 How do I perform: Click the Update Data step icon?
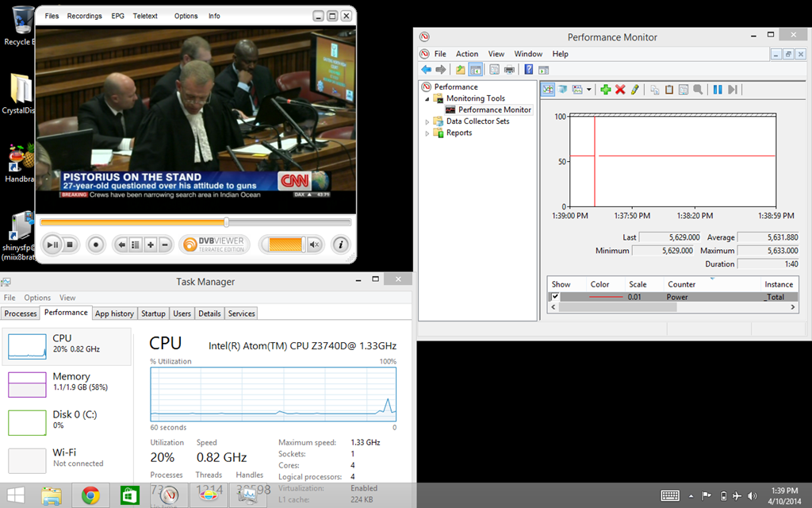point(732,90)
